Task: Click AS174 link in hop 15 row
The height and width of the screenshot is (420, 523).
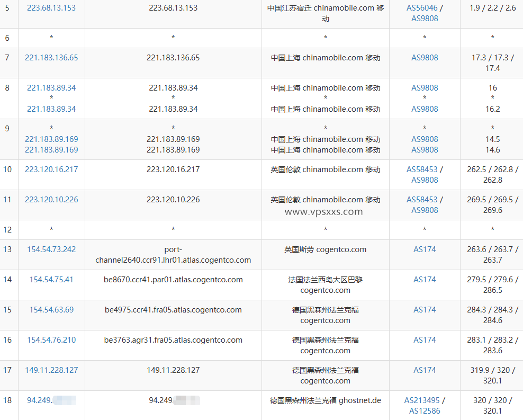Action: pyautogui.click(x=425, y=310)
